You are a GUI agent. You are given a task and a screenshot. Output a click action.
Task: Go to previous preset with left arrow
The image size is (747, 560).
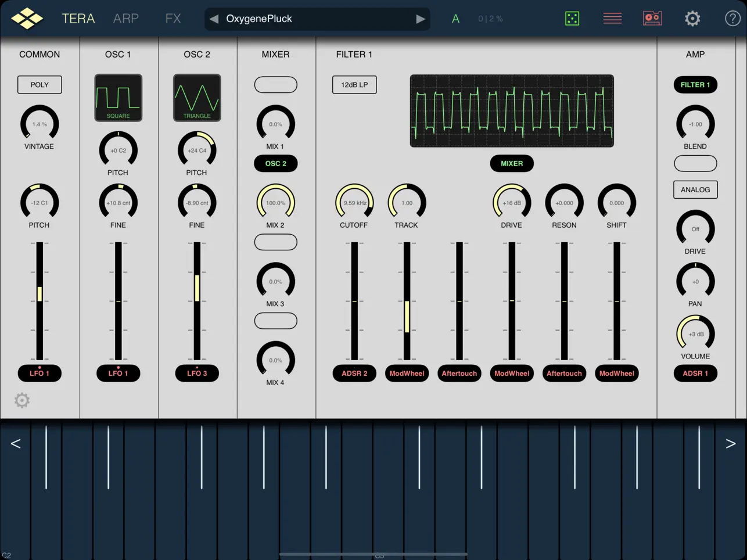point(214,19)
